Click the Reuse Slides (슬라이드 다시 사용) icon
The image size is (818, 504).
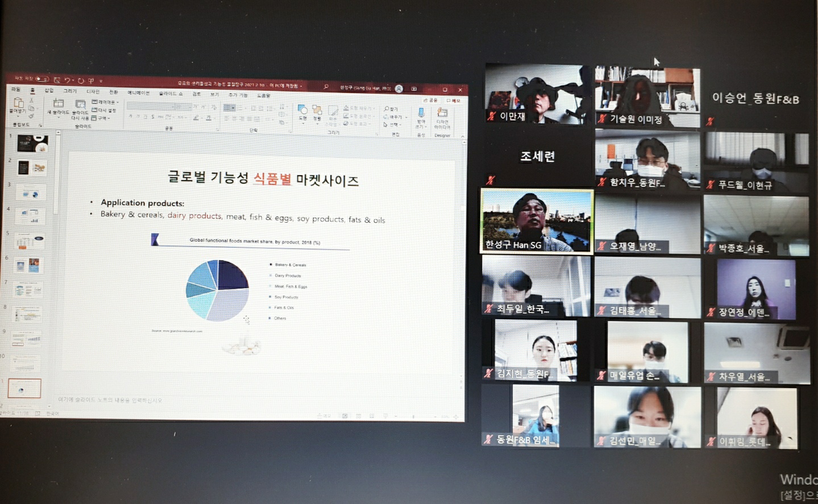[x=80, y=104]
